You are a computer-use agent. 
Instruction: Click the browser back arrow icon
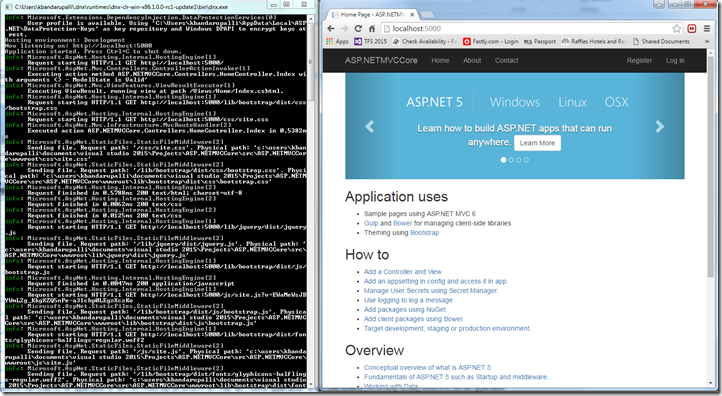click(331, 29)
